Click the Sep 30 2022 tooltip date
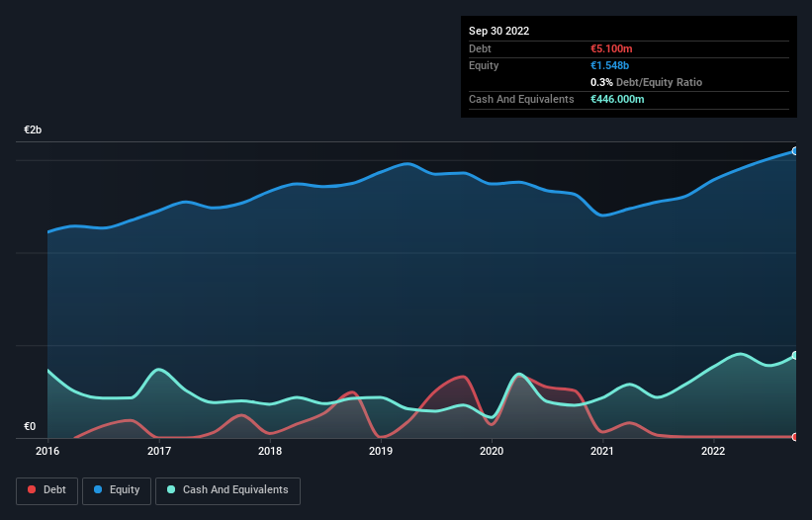Viewport: 812px width, 520px height. [x=498, y=31]
